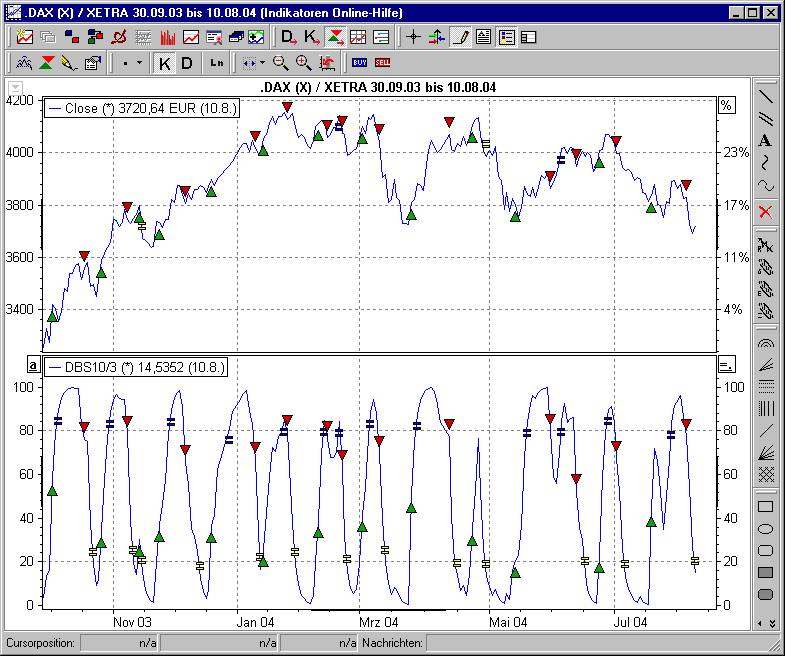
Task: Expand the horizontal scaling dropdown arrow
Action: (262, 63)
